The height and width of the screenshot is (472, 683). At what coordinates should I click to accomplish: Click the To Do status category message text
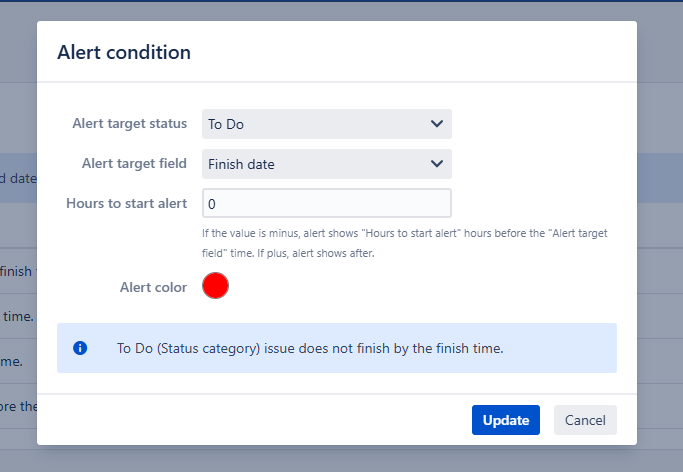pos(309,349)
